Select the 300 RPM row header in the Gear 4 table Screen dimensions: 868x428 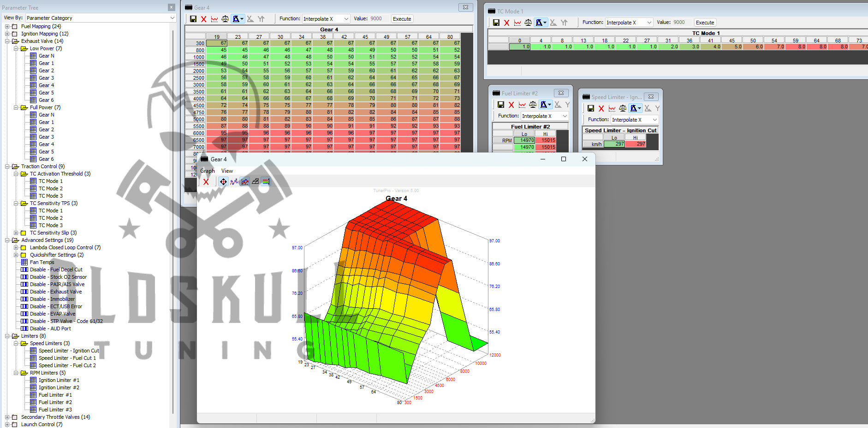(196, 43)
